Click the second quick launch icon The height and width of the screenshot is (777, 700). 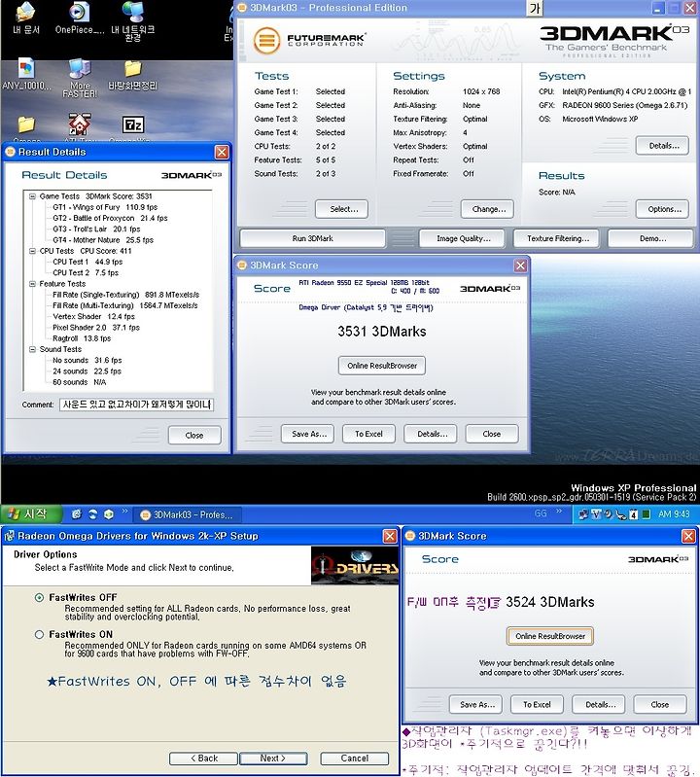(x=92, y=514)
